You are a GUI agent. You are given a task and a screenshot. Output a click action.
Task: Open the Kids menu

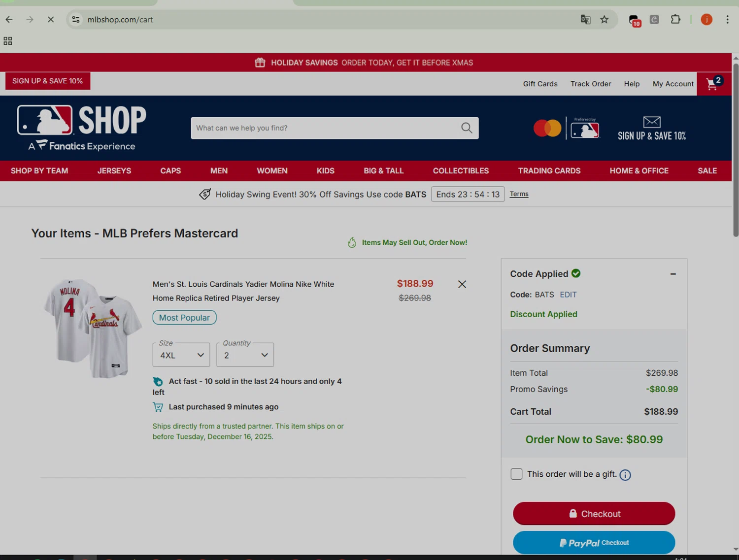[326, 171]
